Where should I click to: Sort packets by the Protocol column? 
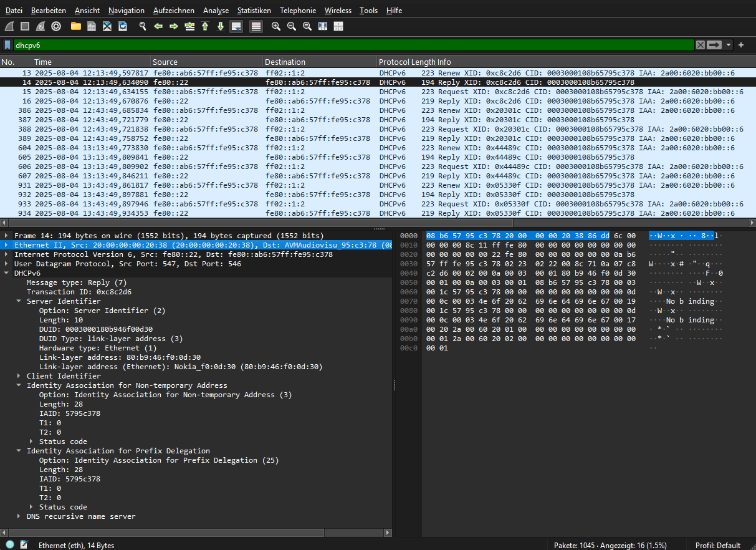pyautogui.click(x=393, y=62)
